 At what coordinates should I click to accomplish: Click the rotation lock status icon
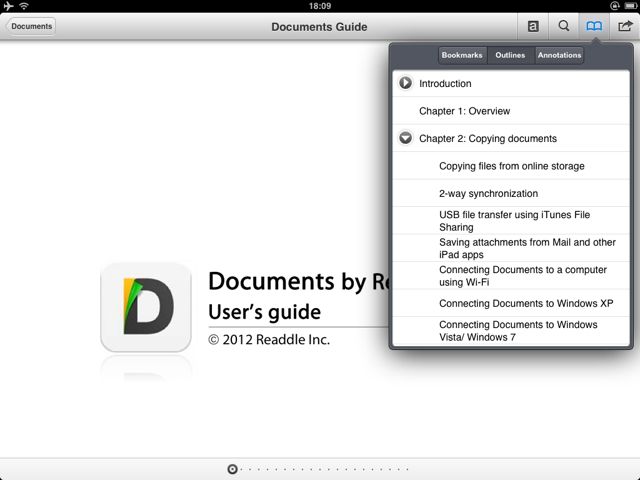(614, 6)
